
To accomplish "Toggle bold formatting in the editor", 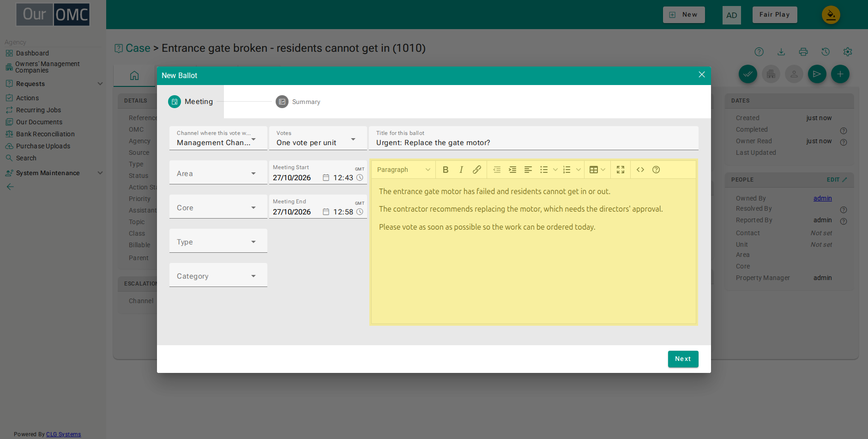I will coord(446,170).
